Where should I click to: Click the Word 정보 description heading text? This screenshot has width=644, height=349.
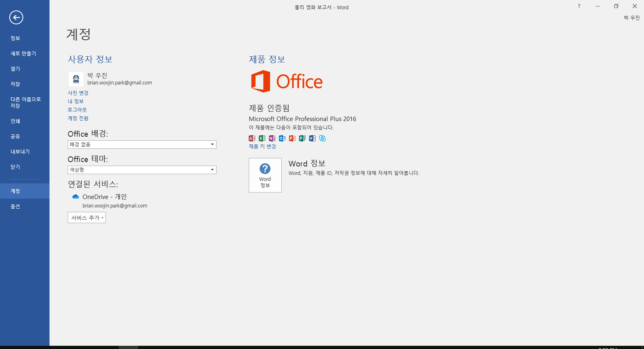coord(307,164)
